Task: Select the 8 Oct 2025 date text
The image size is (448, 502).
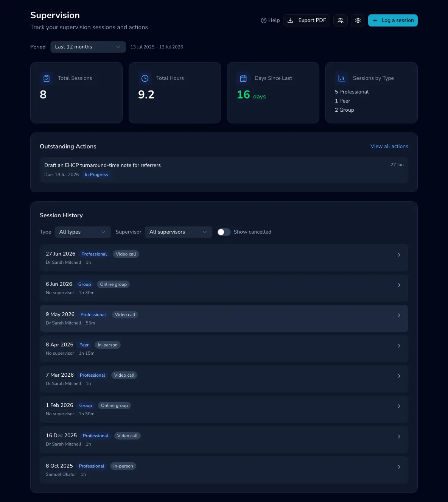Action: (x=59, y=466)
